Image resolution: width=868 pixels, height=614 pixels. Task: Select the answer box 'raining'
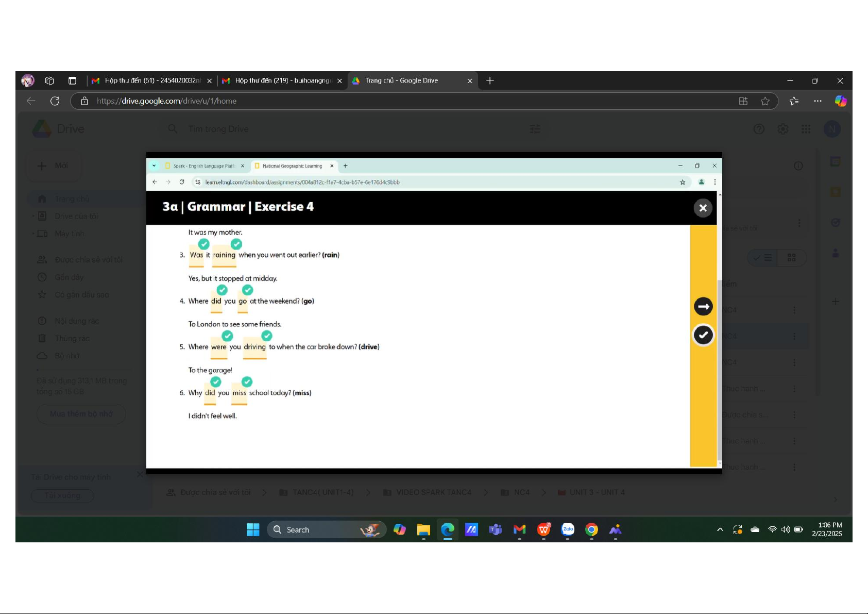[x=224, y=255]
